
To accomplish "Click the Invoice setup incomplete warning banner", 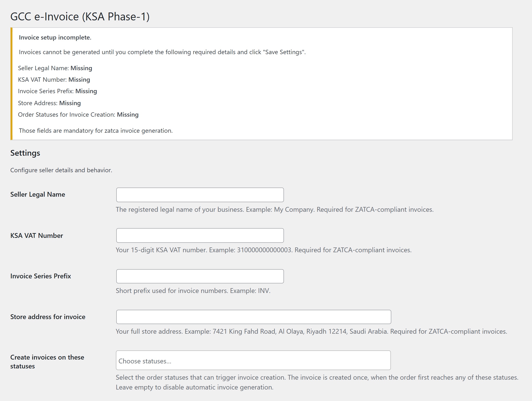I will pos(55,37).
